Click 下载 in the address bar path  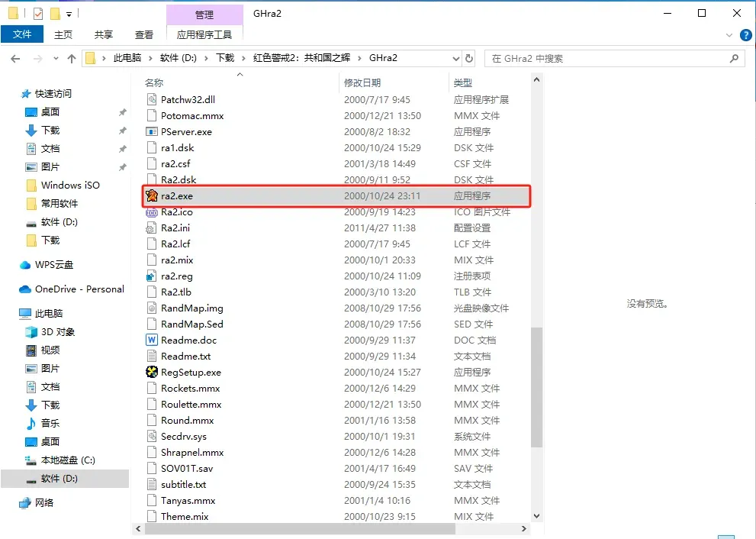coord(225,58)
